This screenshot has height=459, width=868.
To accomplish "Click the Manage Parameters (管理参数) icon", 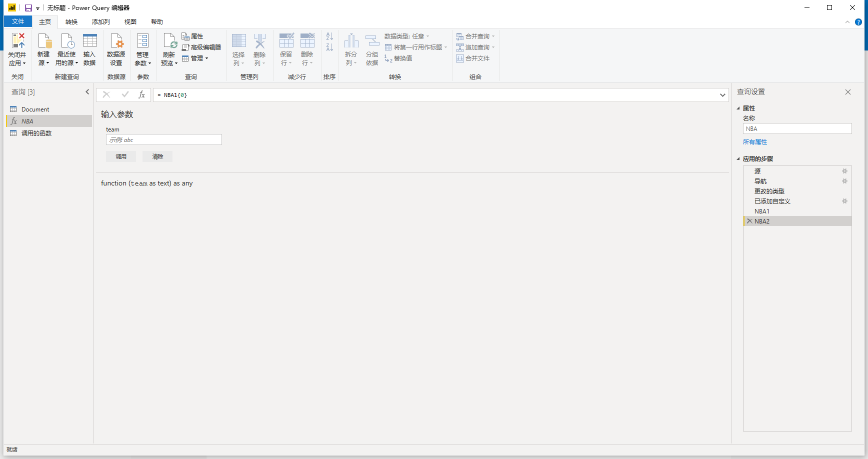I will [x=142, y=40].
